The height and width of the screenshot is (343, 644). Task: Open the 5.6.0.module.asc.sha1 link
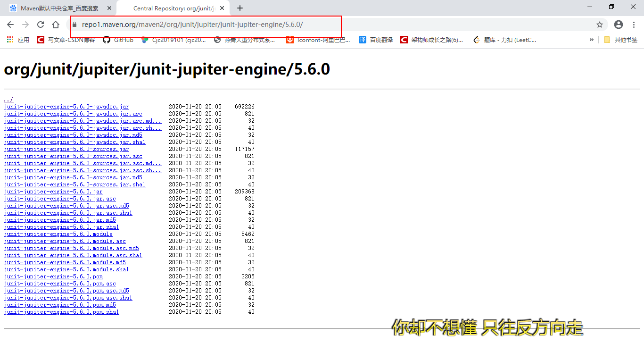(x=73, y=255)
